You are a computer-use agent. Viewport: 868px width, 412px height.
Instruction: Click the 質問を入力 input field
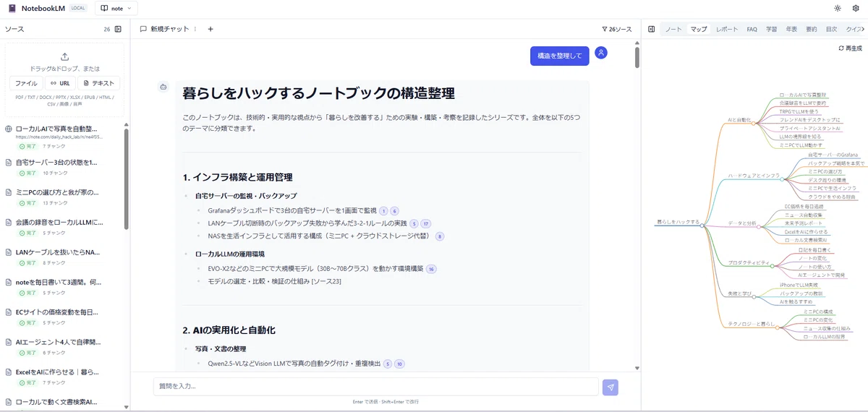click(x=376, y=387)
